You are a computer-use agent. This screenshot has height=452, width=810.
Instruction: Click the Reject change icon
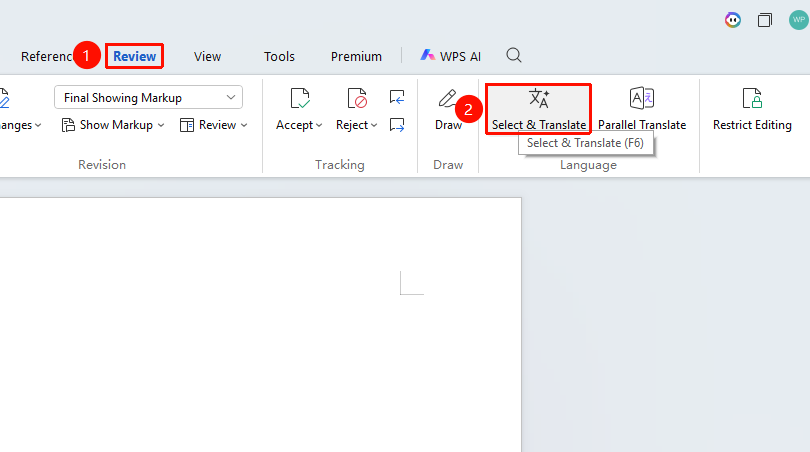click(x=356, y=98)
